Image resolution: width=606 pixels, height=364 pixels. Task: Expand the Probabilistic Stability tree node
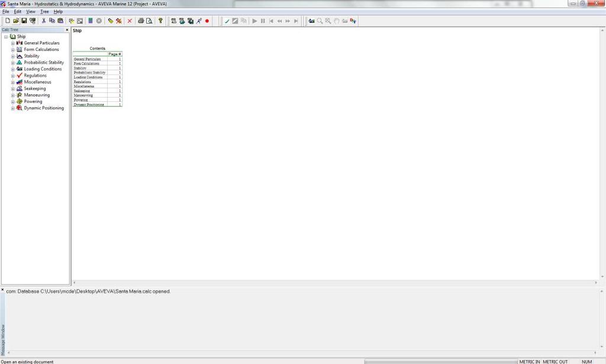[13, 63]
